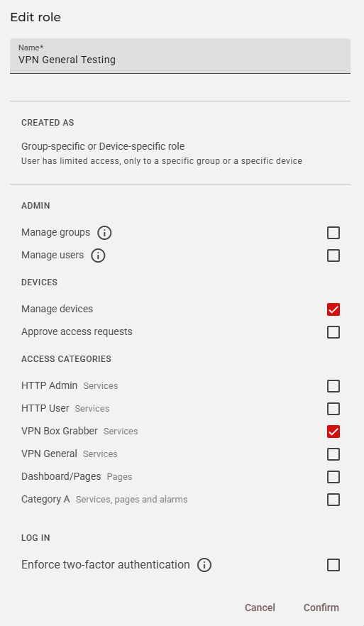Check the HTTP Admin services checkbox
364x626 pixels.
(x=333, y=386)
